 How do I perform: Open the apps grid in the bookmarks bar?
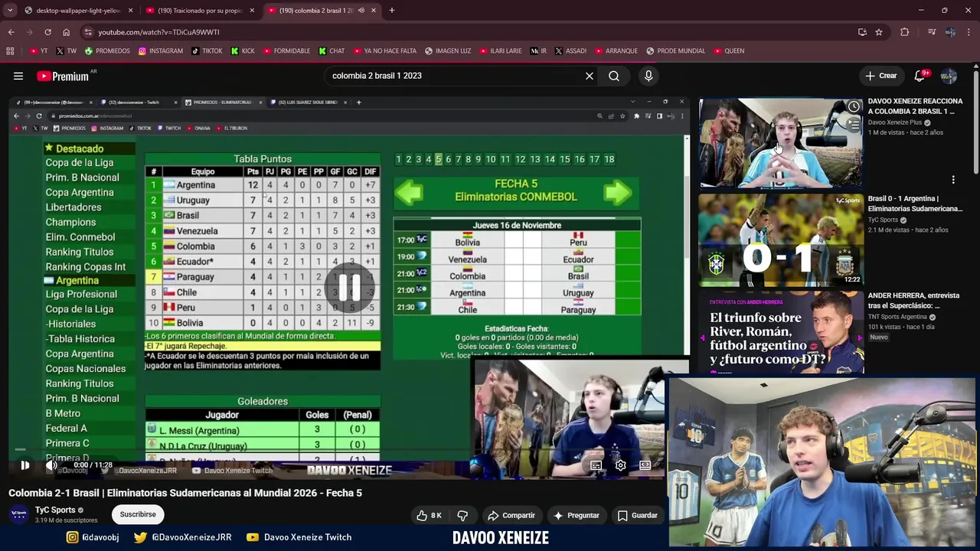[10, 51]
